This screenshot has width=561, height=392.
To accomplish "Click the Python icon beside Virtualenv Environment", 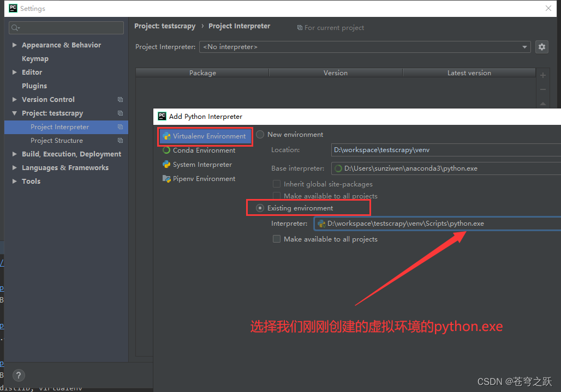I will (x=166, y=136).
